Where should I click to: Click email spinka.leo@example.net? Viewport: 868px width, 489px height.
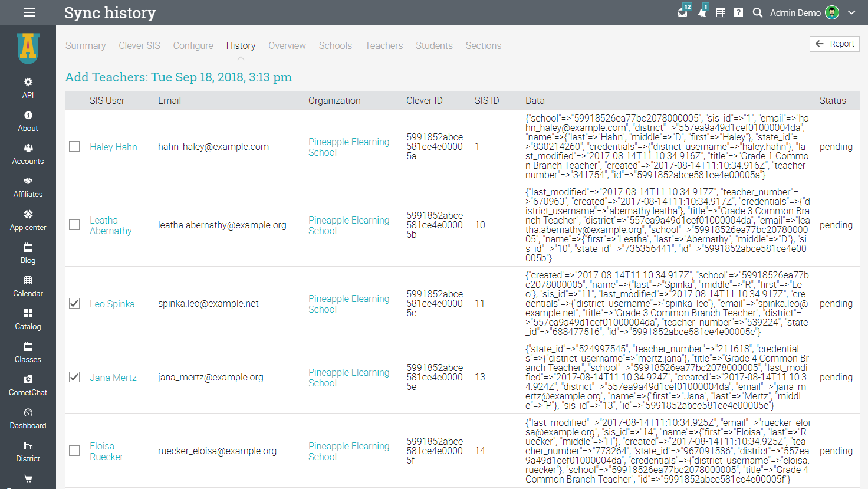tap(208, 303)
